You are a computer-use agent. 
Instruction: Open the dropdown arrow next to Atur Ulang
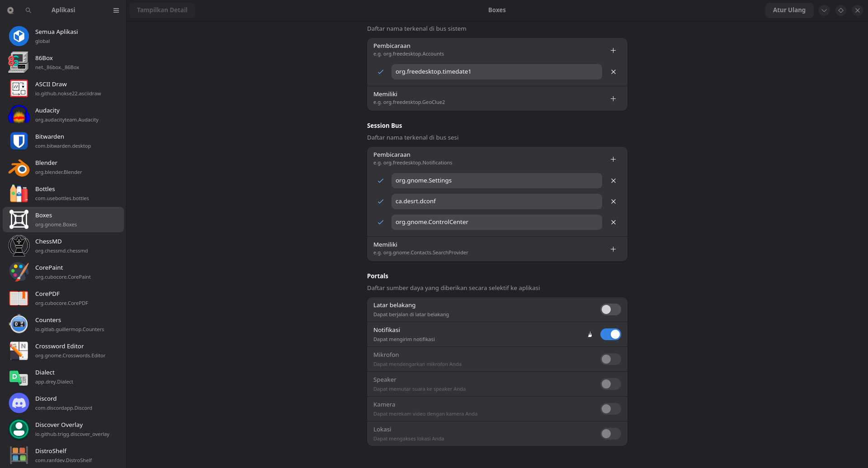click(824, 10)
